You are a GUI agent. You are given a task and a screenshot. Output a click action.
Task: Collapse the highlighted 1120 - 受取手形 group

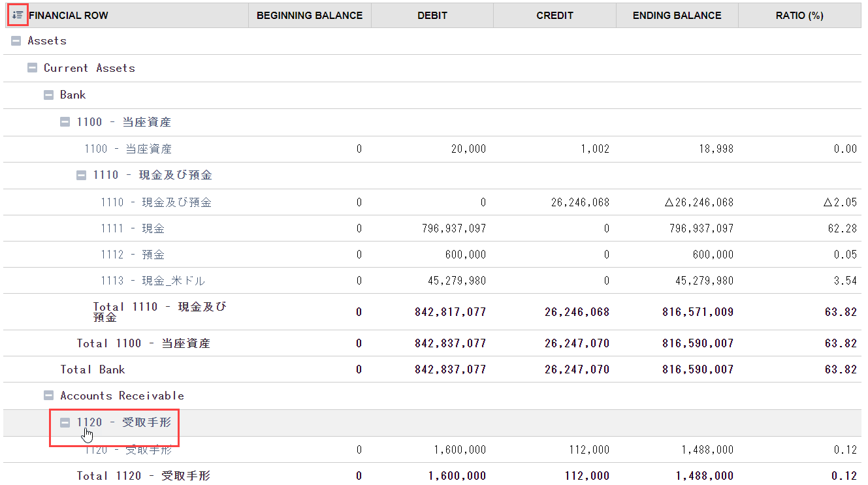click(x=65, y=422)
